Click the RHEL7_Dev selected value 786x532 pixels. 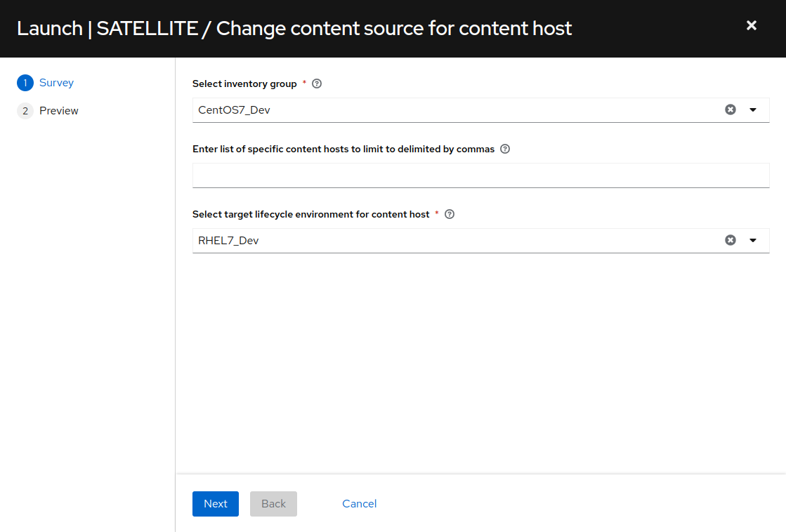tap(228, 240)
